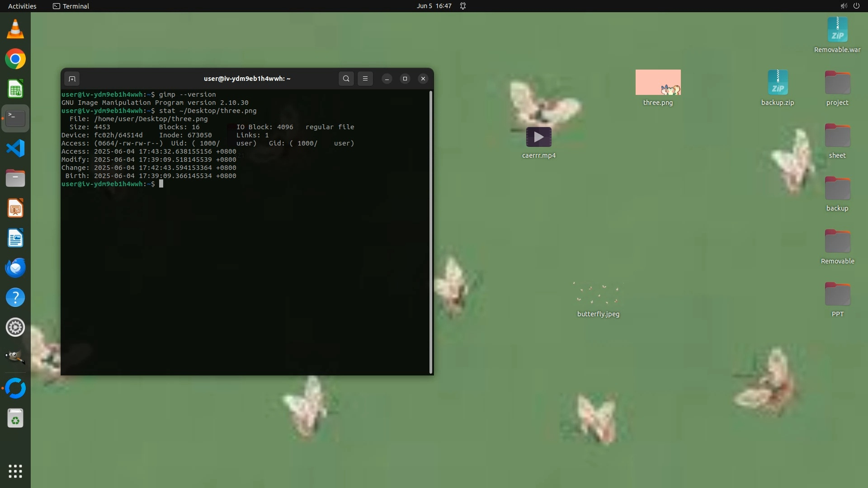This screenshot has height=488, width=868.
Task: Open the clock and calendar dropdown
Action: (434, 6)
